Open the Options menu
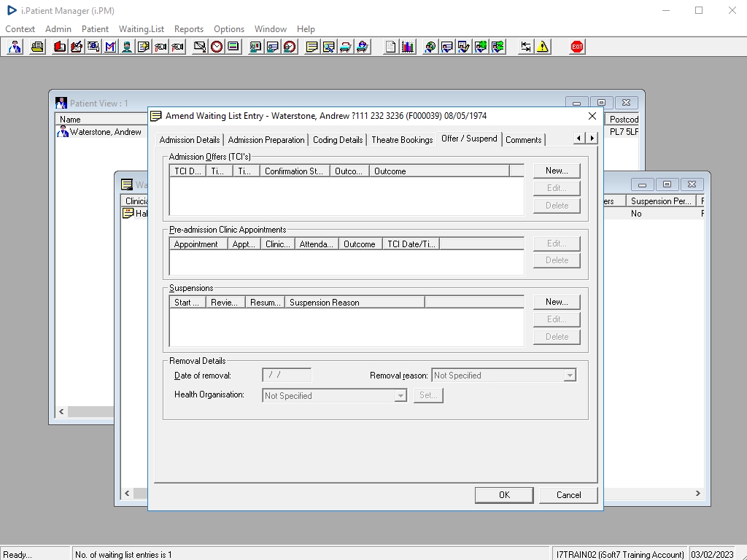This screenshot has width=747, height=560. [228, 29]
